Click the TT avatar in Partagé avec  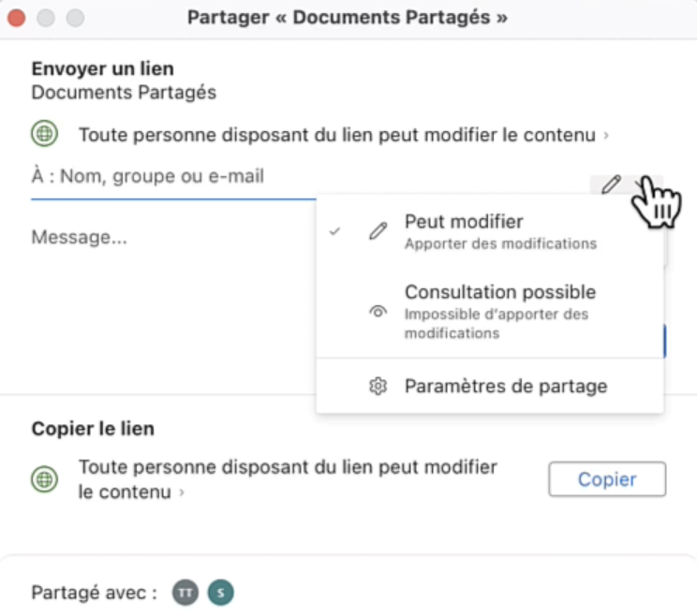(x=185, y=593)
